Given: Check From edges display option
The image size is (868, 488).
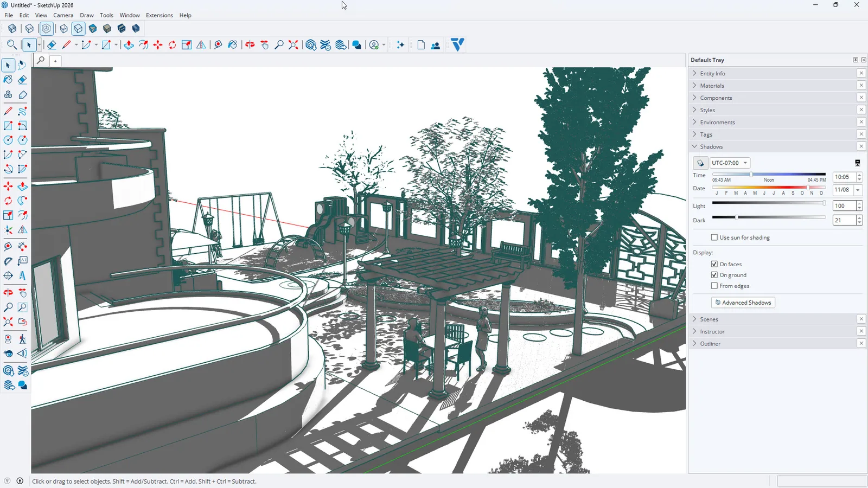Looking at the screenshot, I should coord(714,286).
